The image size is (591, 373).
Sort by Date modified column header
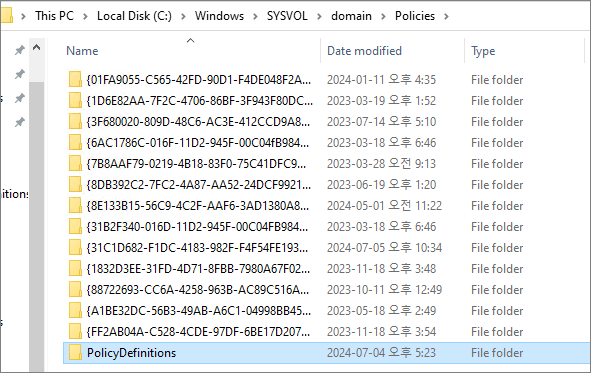point(364,51)
